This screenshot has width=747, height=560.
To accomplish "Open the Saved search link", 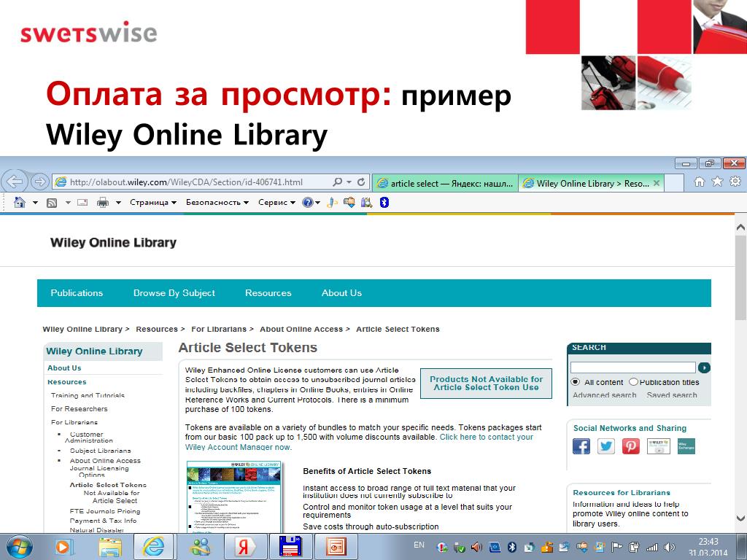I will point(672,395).
